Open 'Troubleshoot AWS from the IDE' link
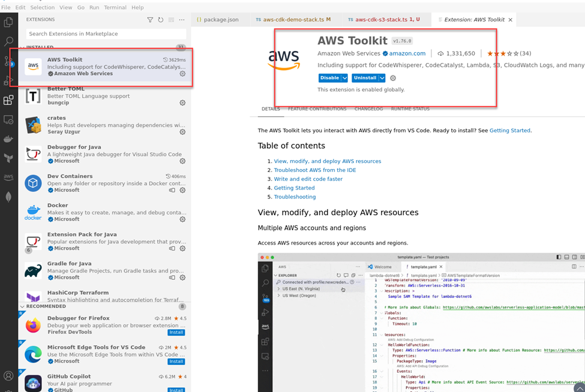The width and height of the screenshot is (585, 392). click(x=315, y=170)
